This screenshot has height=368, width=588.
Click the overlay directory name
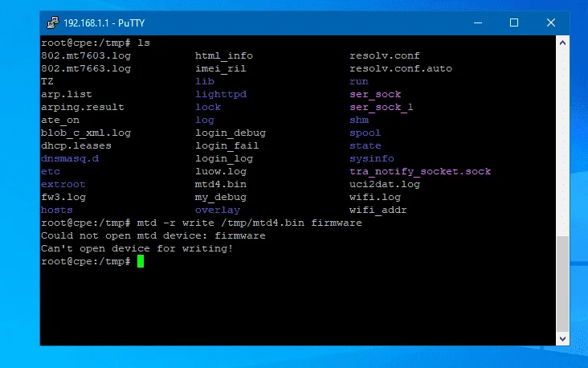[218, 210]
